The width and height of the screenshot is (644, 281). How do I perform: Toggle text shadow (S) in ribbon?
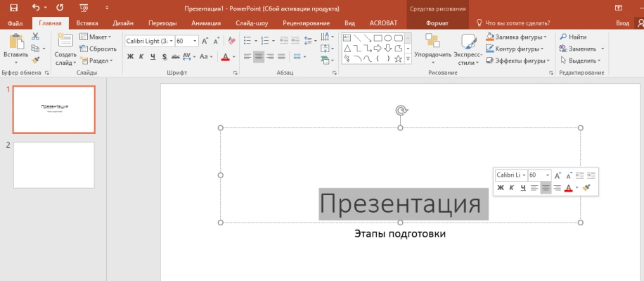[165, 57]
